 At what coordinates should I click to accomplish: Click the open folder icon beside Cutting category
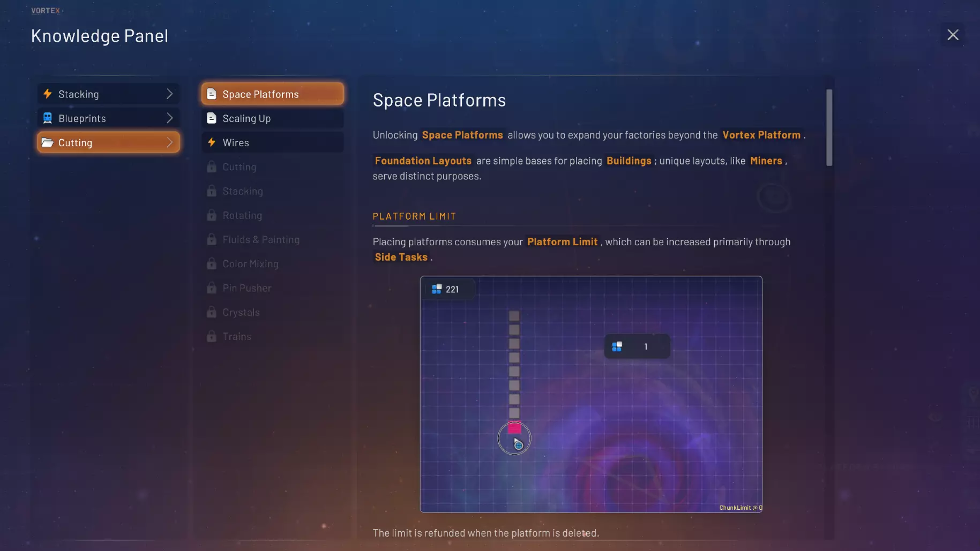pos(48,142)
